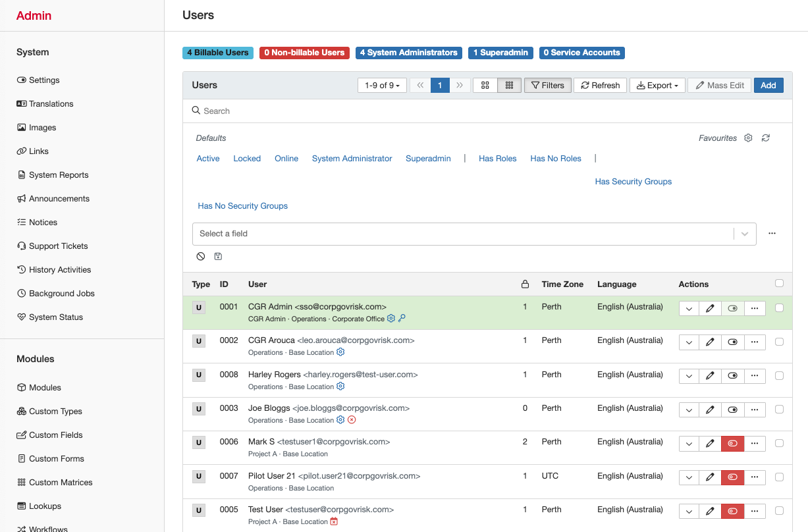The height and width of the screenshot is (532, 808).
Task: Open more actions for Mark S
Action: coord(755,443)
